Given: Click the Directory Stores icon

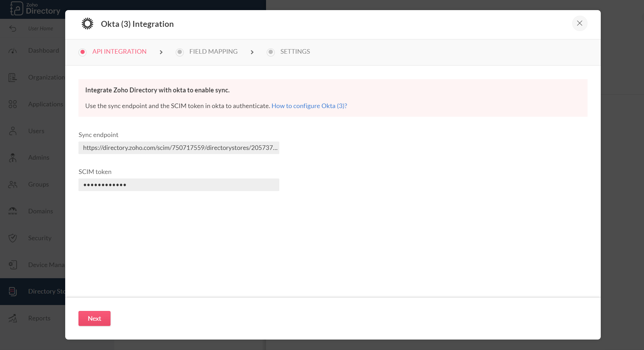Looking at the screenshot, I should [13, 291].
